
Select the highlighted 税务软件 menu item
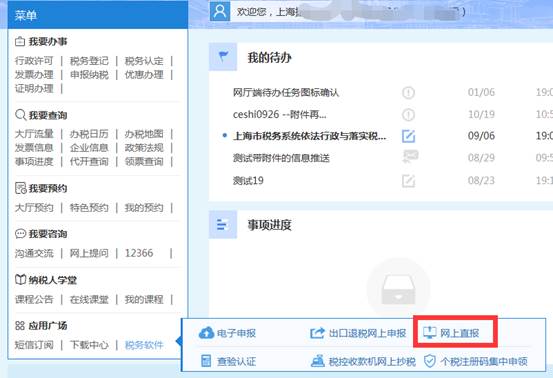pos(144,345)
